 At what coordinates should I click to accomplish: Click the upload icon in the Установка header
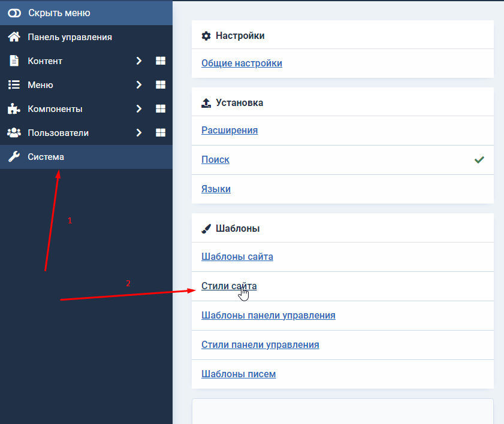[x=207, y=102]
